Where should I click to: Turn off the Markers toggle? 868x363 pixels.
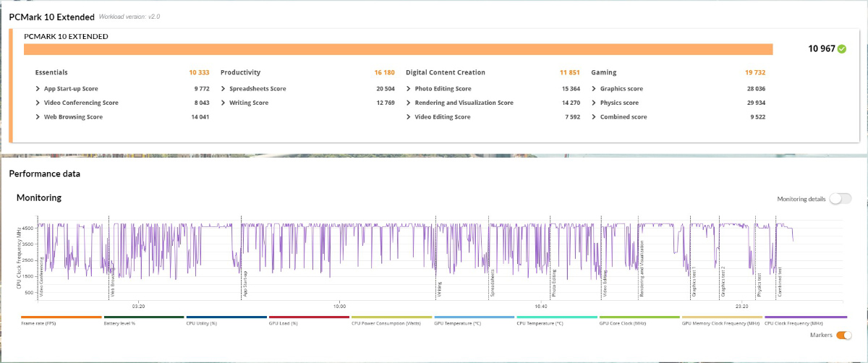843,335
